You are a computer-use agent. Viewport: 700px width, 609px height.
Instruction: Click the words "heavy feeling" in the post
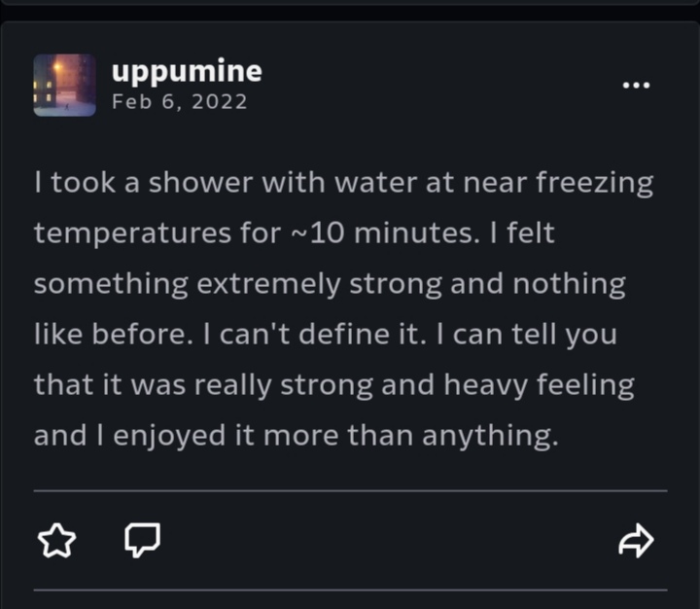click(x=539, y=385)
